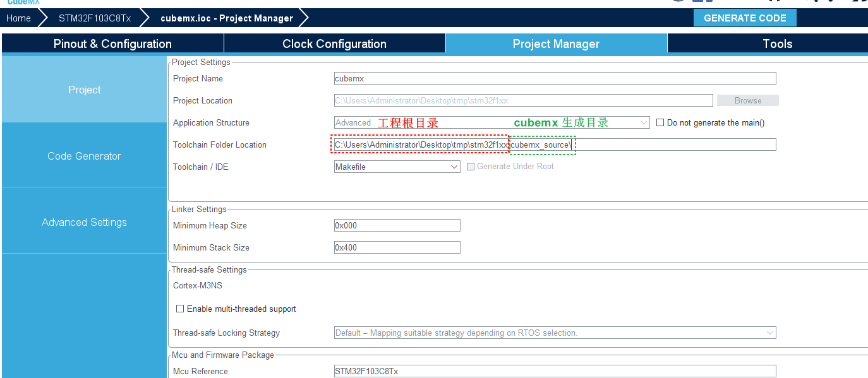Screen dimensions: 868x378
Task: Enable multi-threaded support checkbox
Action: pos(180,309)
